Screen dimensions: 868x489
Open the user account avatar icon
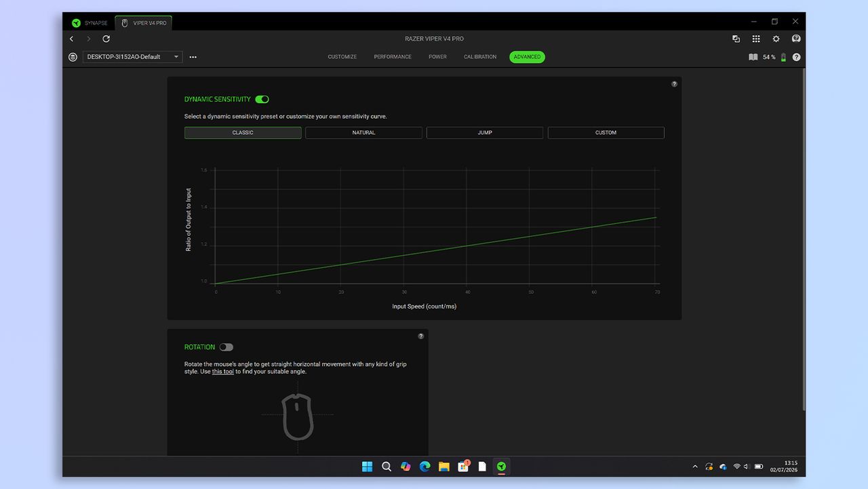[x=796, y=39]
